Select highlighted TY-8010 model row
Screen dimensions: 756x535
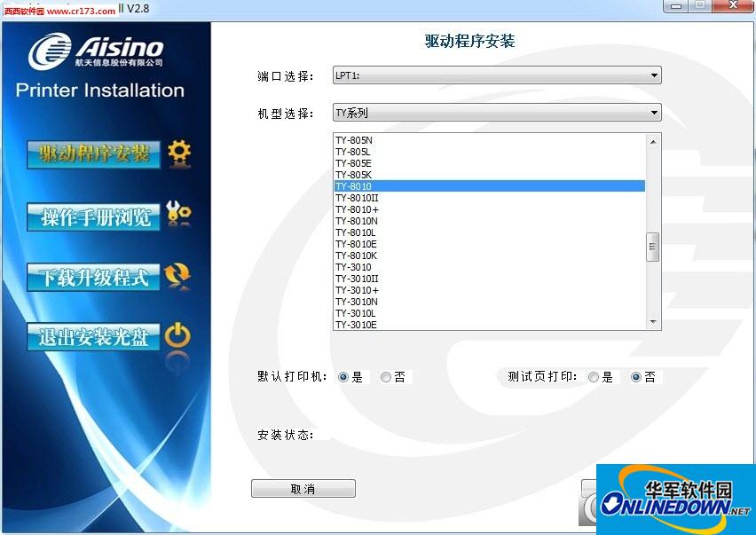490,186
